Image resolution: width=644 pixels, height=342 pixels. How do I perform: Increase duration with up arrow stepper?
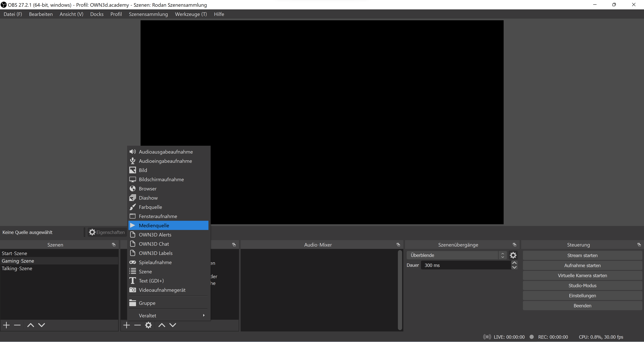pos(514,263)
